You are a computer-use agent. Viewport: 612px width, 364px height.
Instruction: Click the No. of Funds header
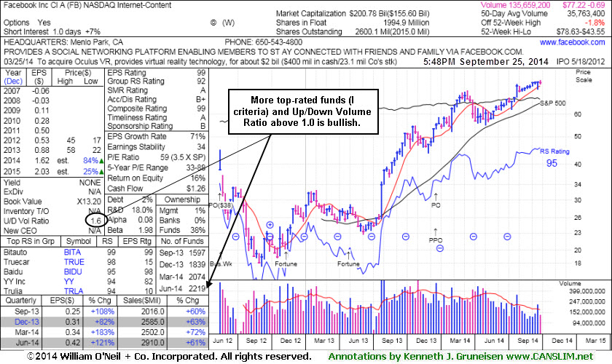(x=182, y=241)
